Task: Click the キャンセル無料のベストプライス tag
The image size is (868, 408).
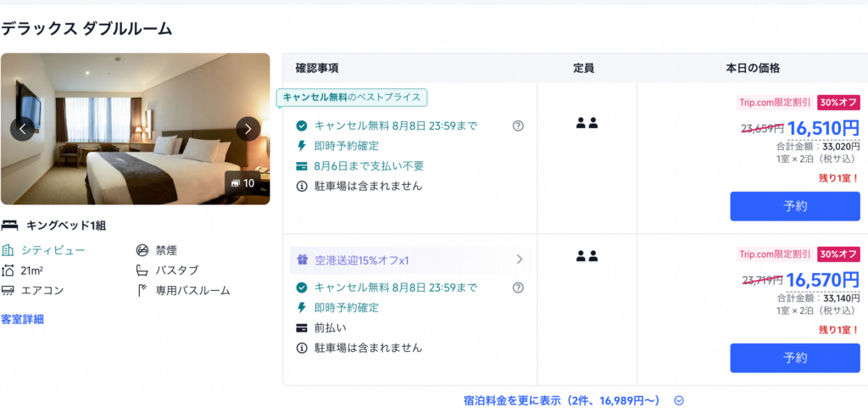Action: click(352, 98)
